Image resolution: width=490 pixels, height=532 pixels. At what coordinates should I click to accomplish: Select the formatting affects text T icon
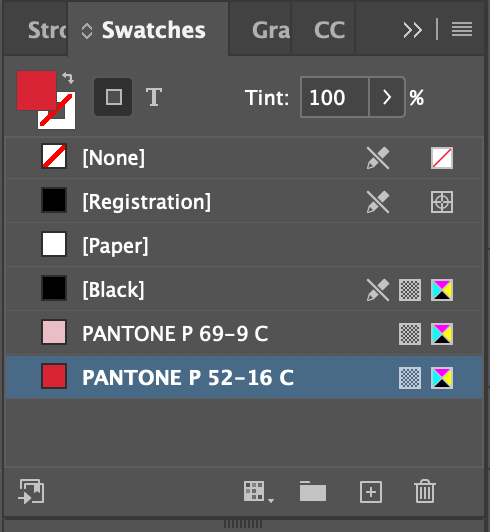click(x=154, y=97)
